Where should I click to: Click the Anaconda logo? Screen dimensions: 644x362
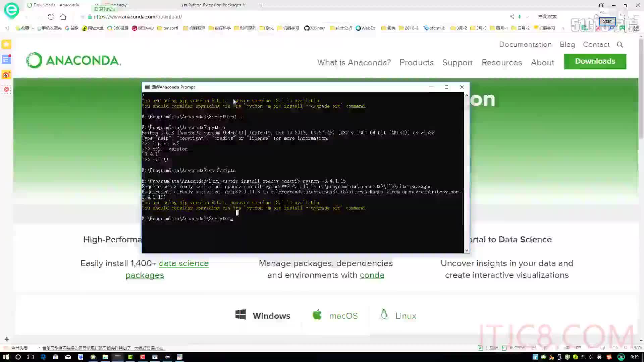(x=73, y=60)
